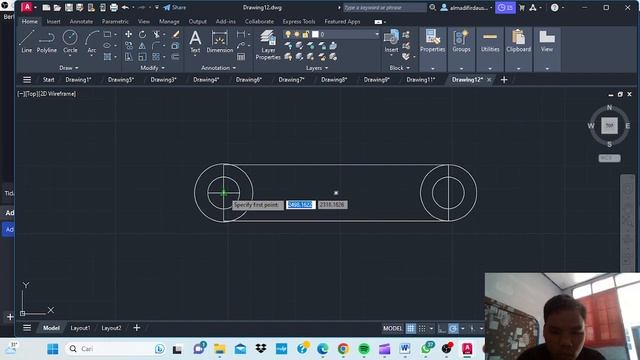Switch to the Drawing11 file tab
The height and width of the screenshot is (360, 640).
click(x=421, y=80)
